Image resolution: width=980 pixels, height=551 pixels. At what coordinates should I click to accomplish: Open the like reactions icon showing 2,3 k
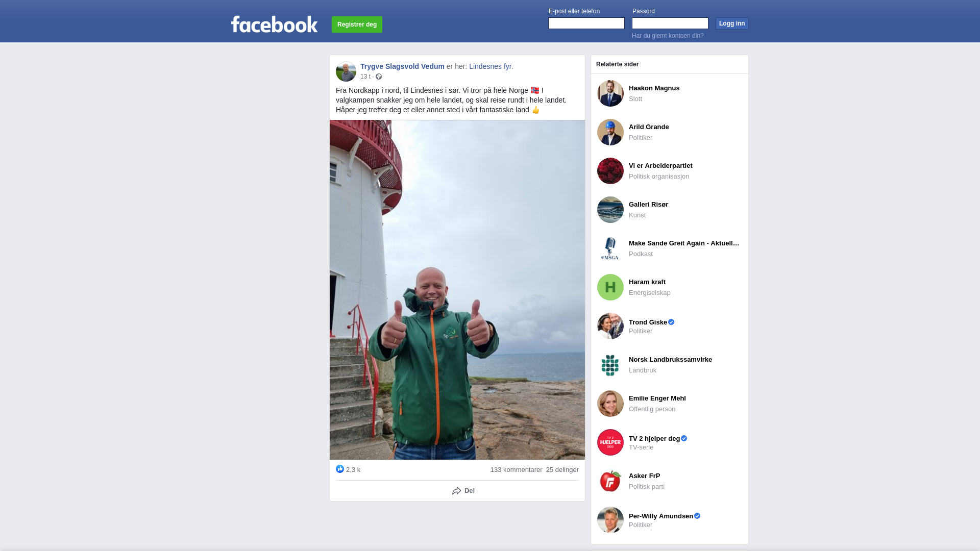340,469
